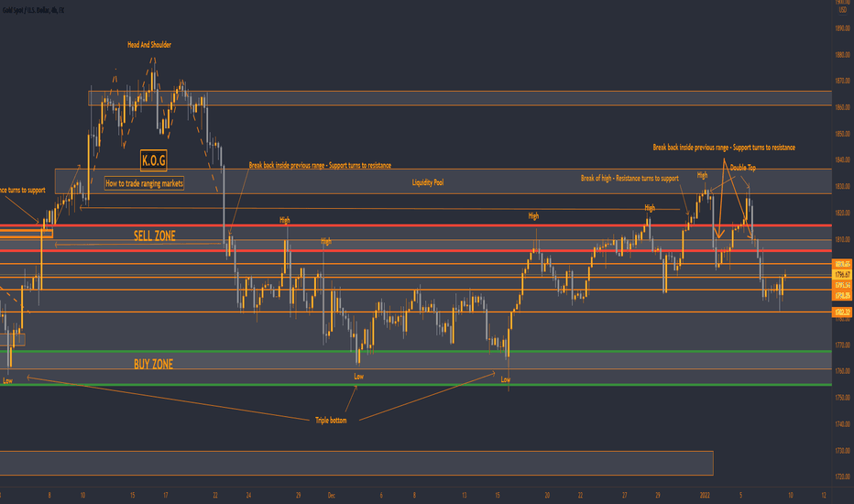Select the green line above BUY ZONE text
Screen dimensions: 854x504
coord(416,352)
